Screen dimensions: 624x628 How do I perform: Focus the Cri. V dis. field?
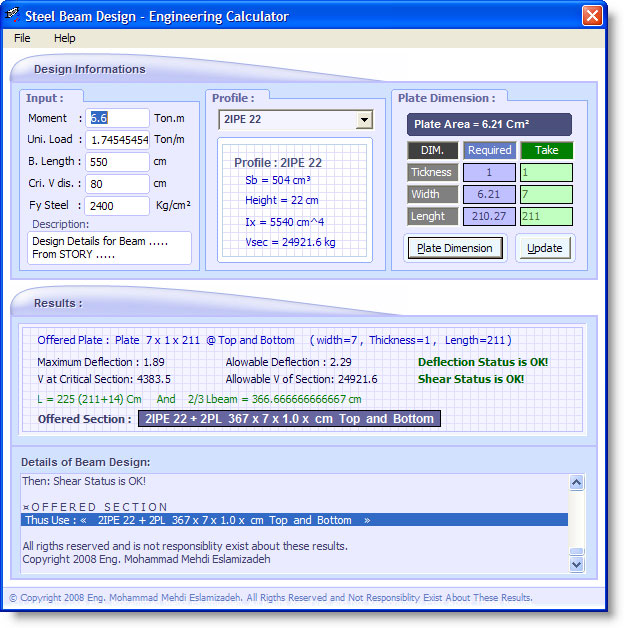(117, 184)
